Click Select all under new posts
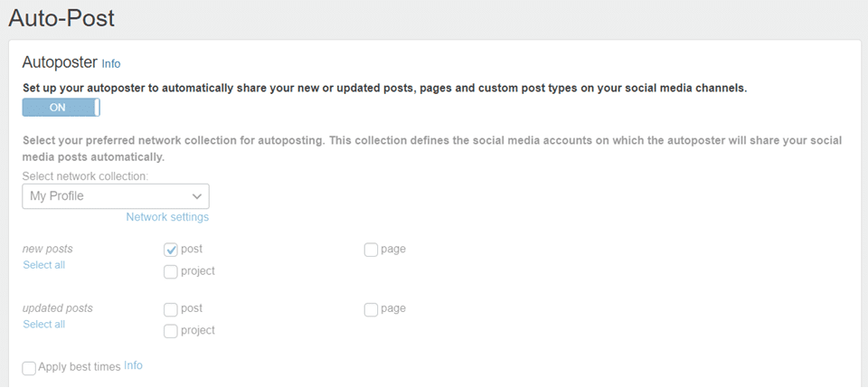The image size is (868, 388). pyautogui.click(x=43, y=265)
